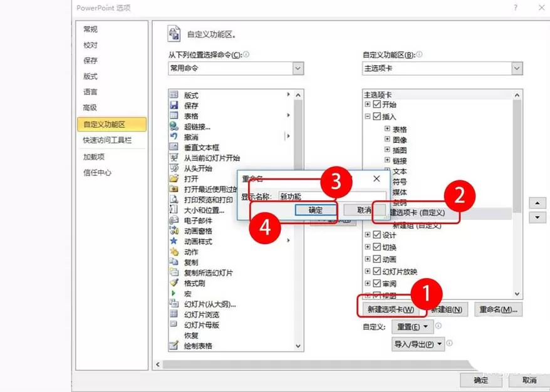Screen dimensions: 550x392
Task: Select the 打印预览和打印 icon
Action: [x=174, y=199]
